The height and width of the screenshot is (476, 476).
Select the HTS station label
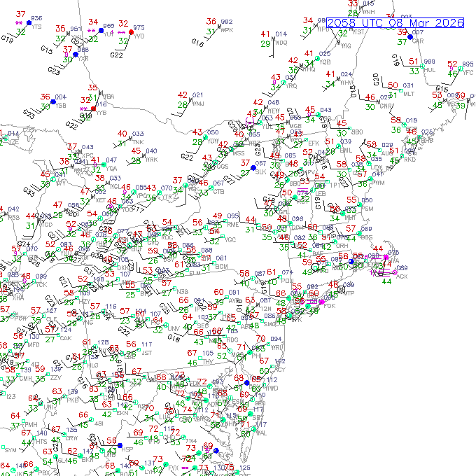42,441
